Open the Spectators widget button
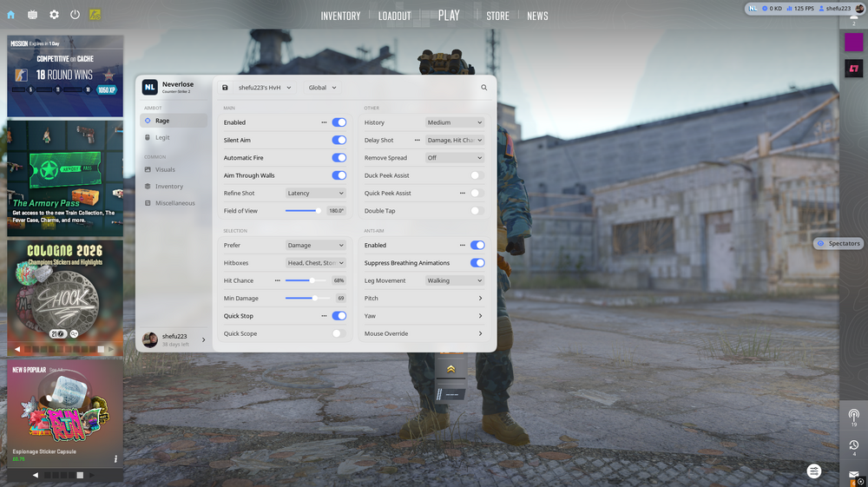This screenshot has width=868, height=487. [838, 243]
